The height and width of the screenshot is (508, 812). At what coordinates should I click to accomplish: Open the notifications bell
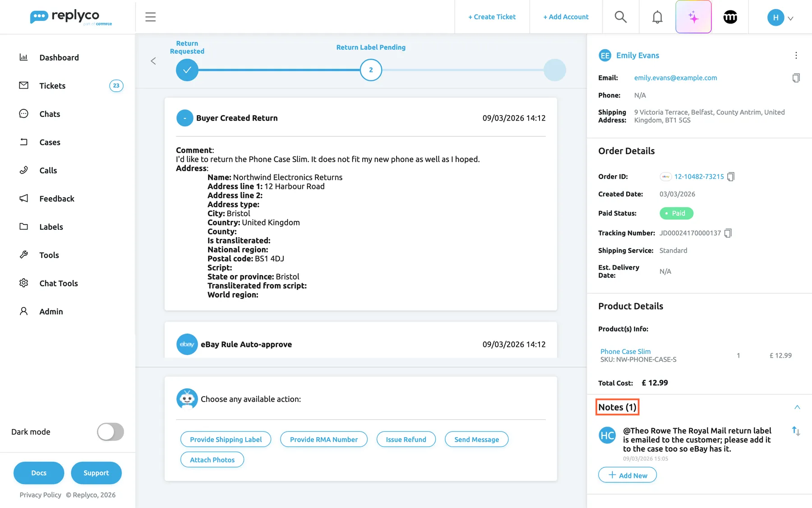tap(657, 17)
